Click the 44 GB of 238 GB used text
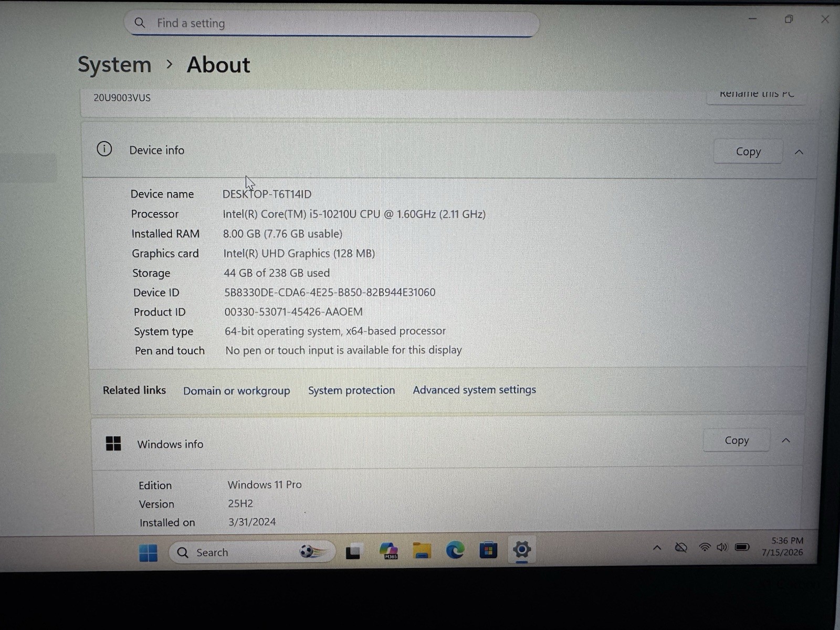Image resolution: width=840 pixels, height=630 pixels. (x=277, y=273)
